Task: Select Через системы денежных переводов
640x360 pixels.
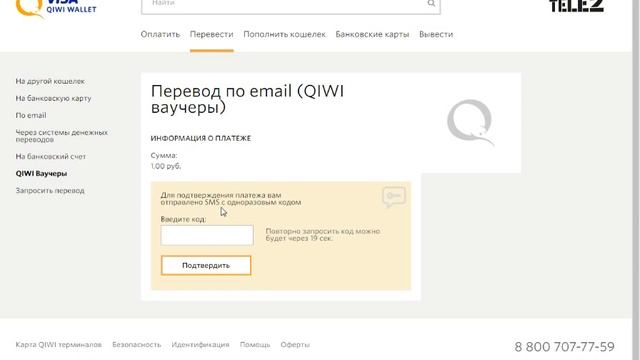Action: [62, 136]
